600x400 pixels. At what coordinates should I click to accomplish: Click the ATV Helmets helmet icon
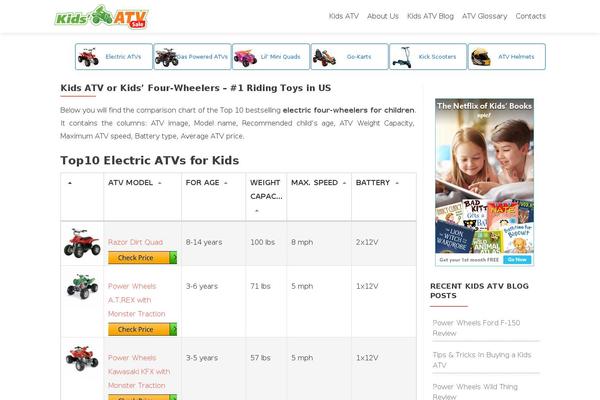tap(481, 57)
